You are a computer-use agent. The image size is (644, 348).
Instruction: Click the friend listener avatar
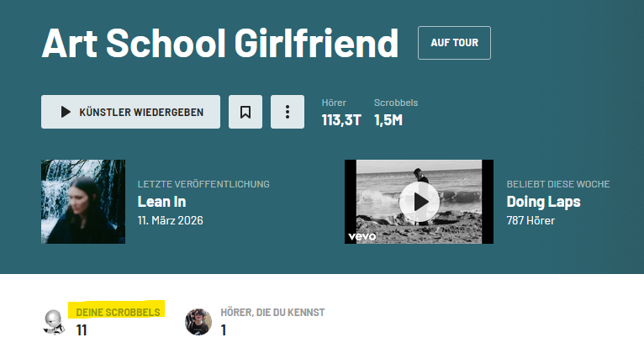tap(198, 322)
